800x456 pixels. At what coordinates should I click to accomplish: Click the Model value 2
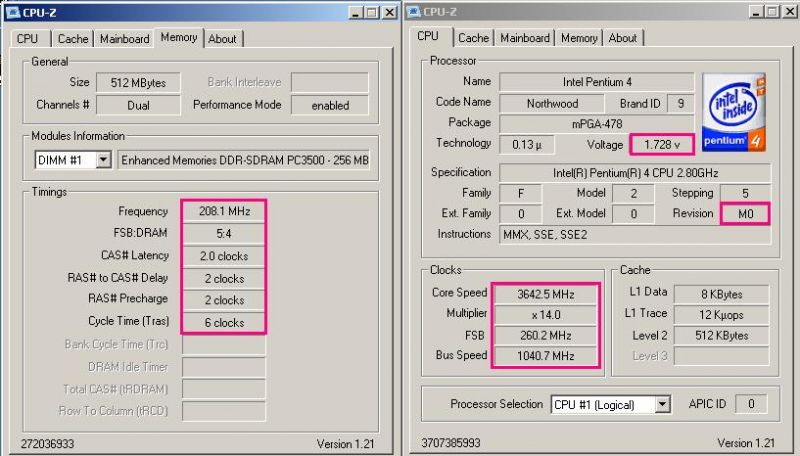633,193
